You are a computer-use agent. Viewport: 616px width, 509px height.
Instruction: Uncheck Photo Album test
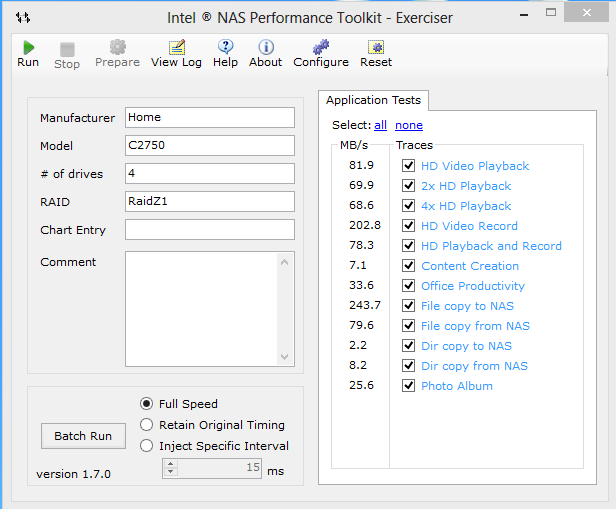[409, 386]
